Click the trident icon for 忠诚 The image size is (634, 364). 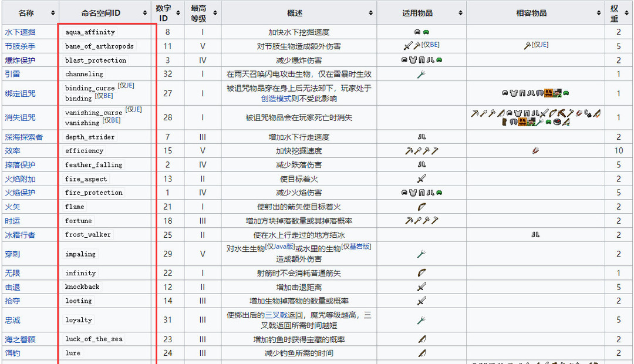[x=421, y=319]
